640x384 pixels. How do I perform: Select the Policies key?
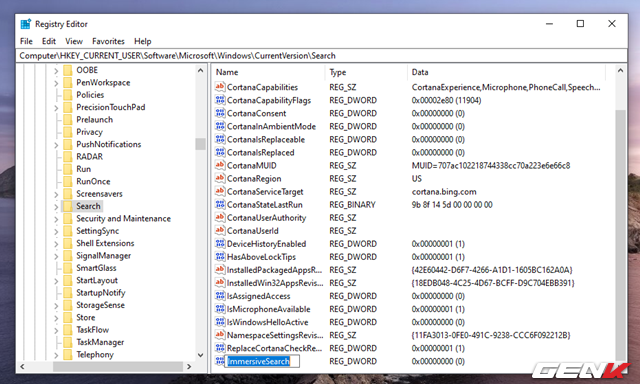coord(90,95)
